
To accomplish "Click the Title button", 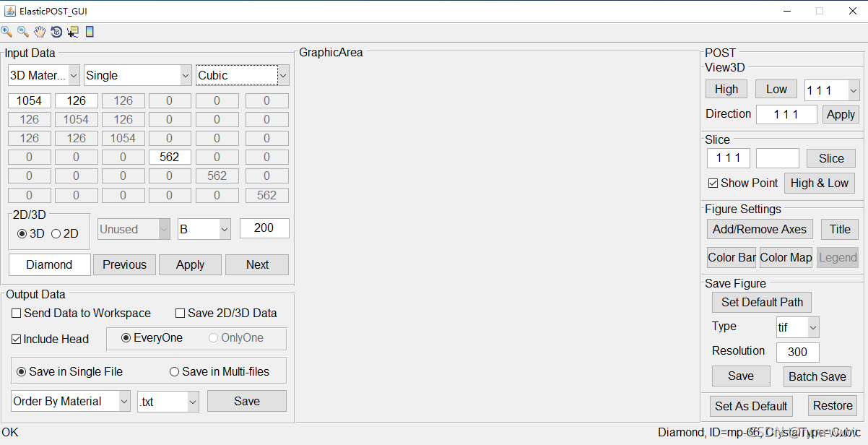I will (840, 230).
